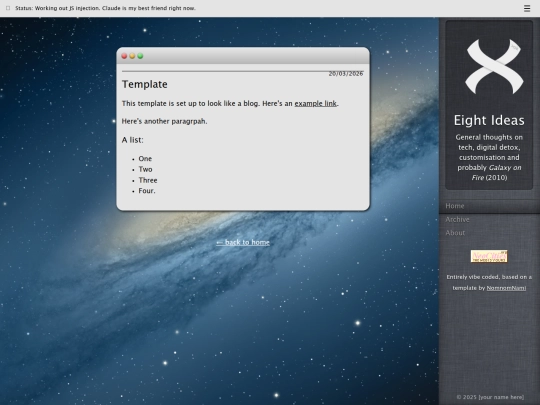540x405 pixels.
Task: Click the copyright 2025 footer text
Action: (x=490, y=397)
